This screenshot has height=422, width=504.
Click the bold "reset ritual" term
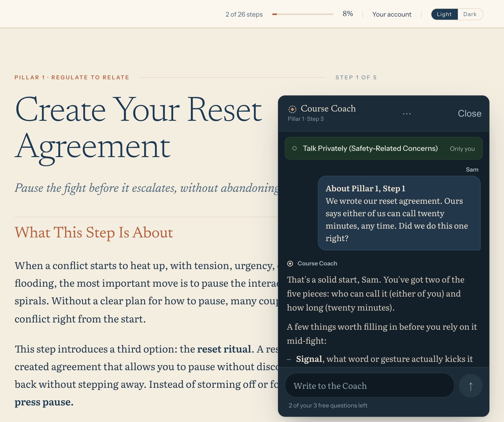pos(224,349)
